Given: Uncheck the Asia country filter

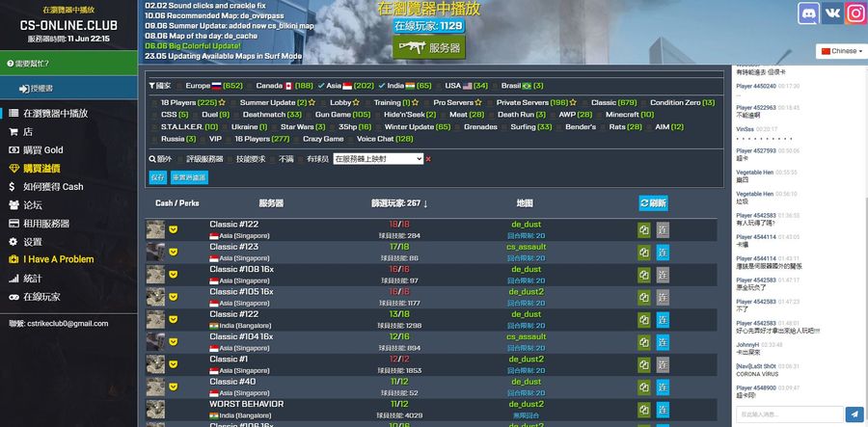Looking at the screenshot, I should pyautogui.click(x=323, y=85).
